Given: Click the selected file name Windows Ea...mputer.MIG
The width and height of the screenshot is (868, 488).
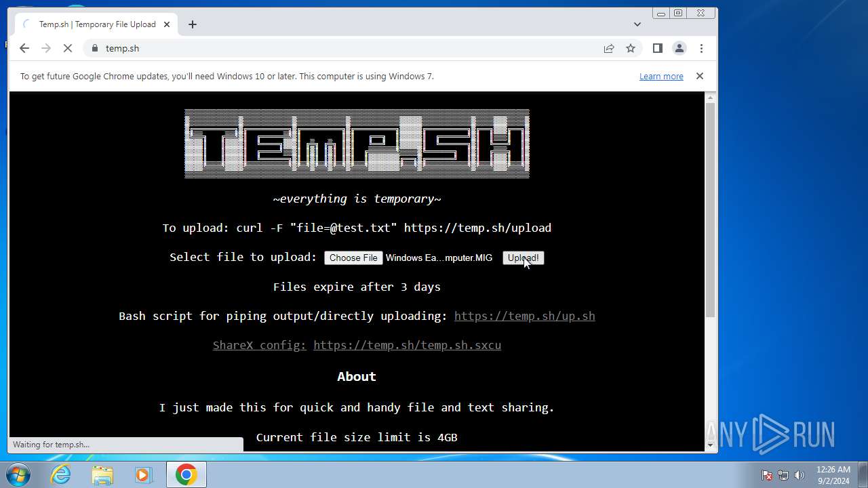Looking at the screenshot, I should click(439, 258).
